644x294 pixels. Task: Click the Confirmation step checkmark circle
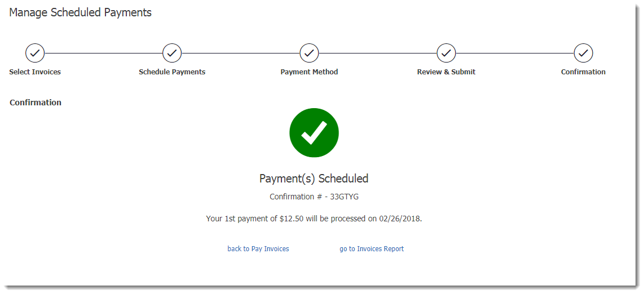click(583, 53)
